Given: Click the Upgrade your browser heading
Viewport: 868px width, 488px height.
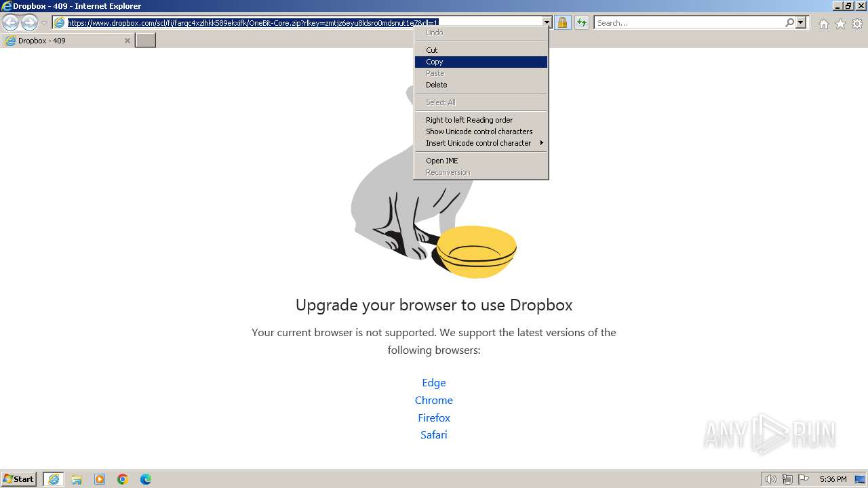Looking at the screenshot, I should pos(434,305).
